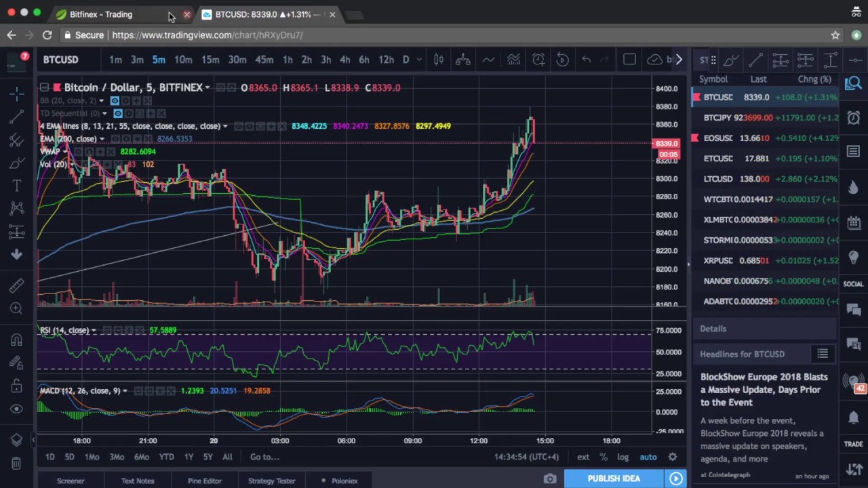Open TD Sequential indicator dropdown
Screen dimensions: 868x488
coord(104,113)
